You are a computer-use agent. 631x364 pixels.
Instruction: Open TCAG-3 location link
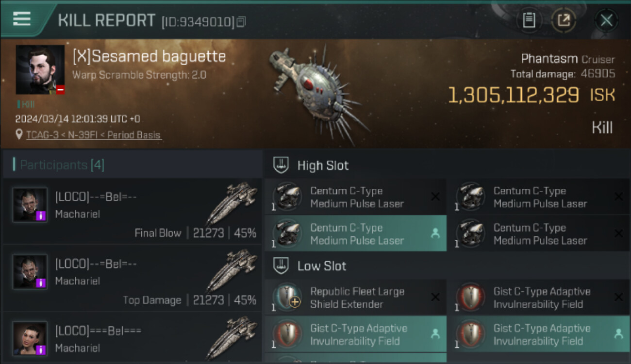tap(93, 135)
